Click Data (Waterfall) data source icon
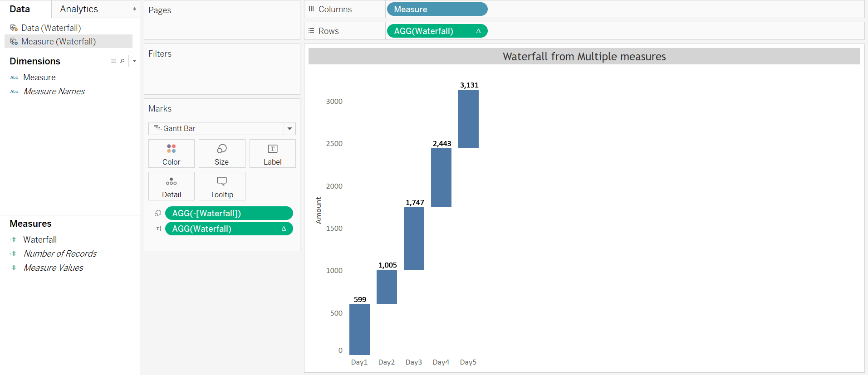This screenshot has width=868, height=375. click(14, 28)
